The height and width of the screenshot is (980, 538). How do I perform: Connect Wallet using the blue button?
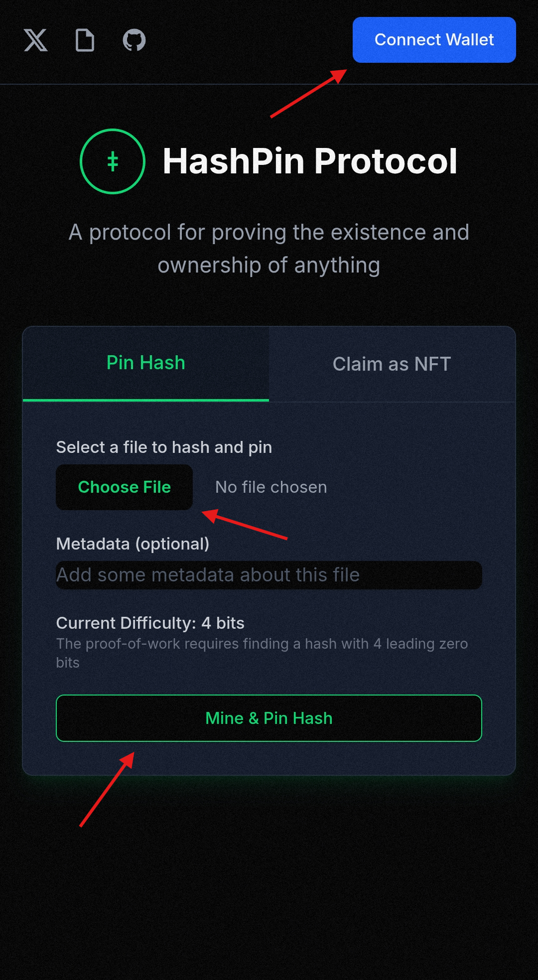click(434, 40)
